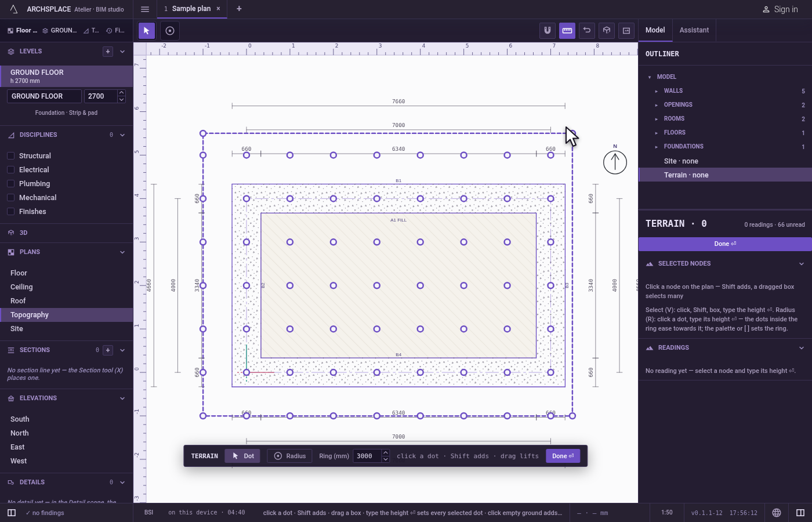Open the hamburger menu icon
The height and width of the screenshot is (522, 812).
point(145,9)
